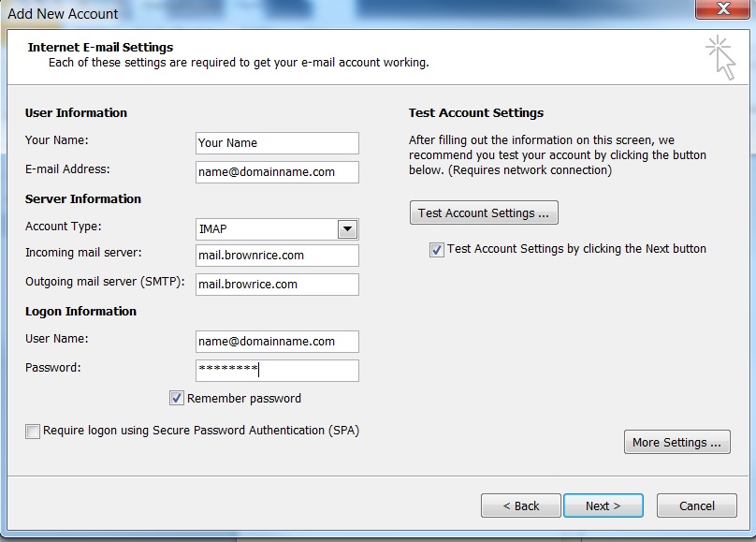Focus the Password field
756x542 pixels.
277,371
